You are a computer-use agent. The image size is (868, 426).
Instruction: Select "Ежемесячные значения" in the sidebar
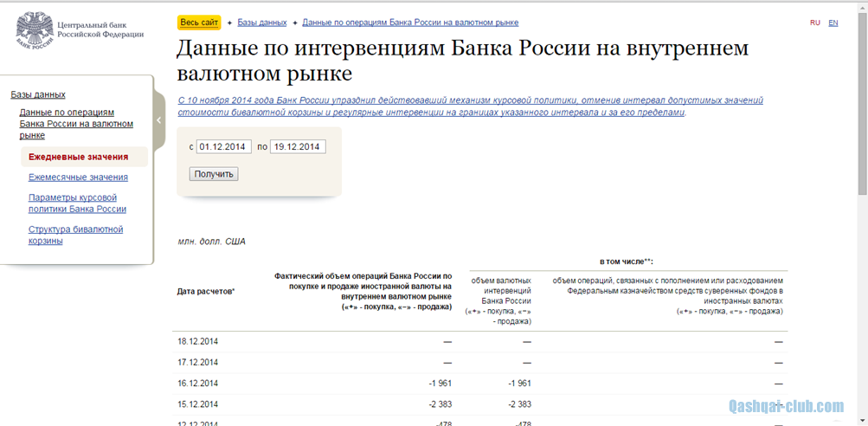pos(78,177)
